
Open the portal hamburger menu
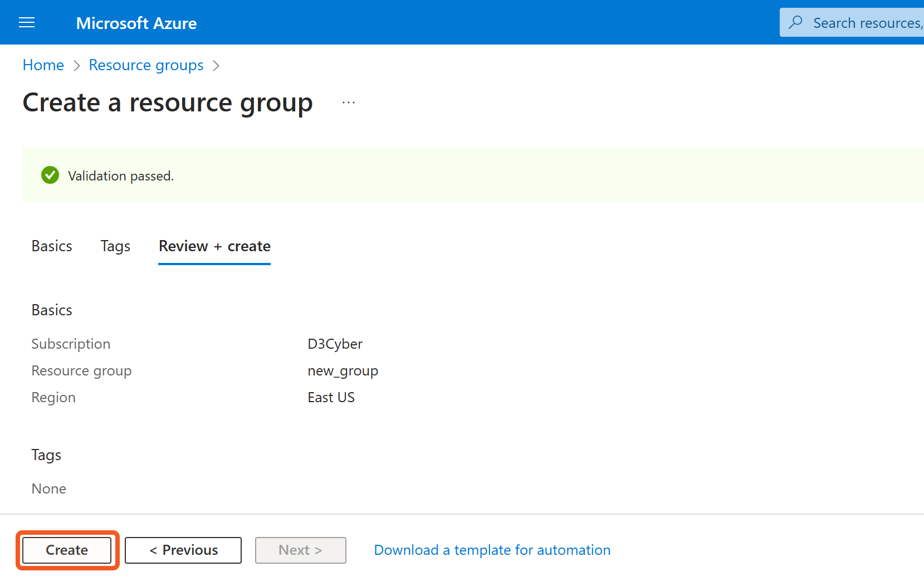[27, 23]
